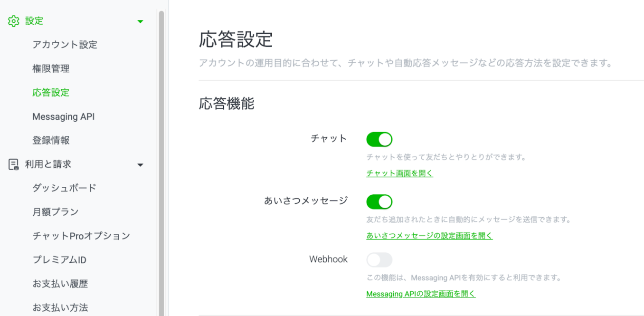Open Messaging APIの設定画面を開く link
The image size is (644, 316).
coord(420,294)
